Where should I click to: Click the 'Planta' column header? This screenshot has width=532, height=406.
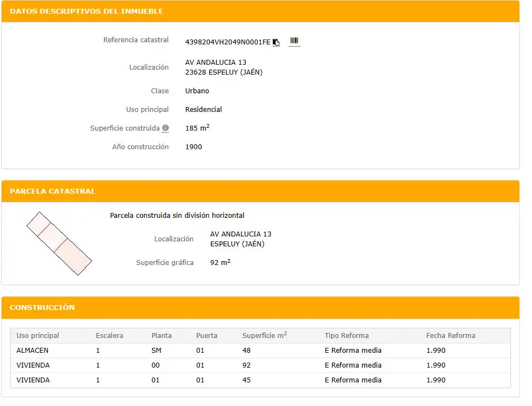pos(161,335)
